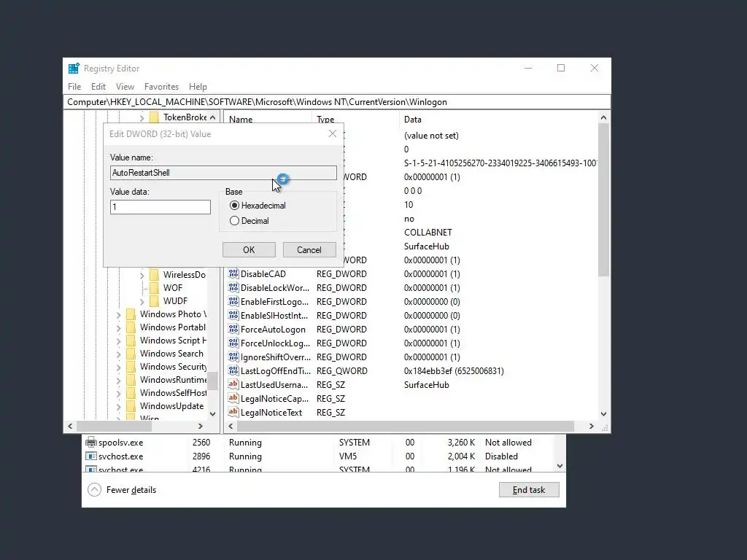
Task: Click the WindowsRuntime folder icon
Action: pyautogui.click(x=131, y=379)
